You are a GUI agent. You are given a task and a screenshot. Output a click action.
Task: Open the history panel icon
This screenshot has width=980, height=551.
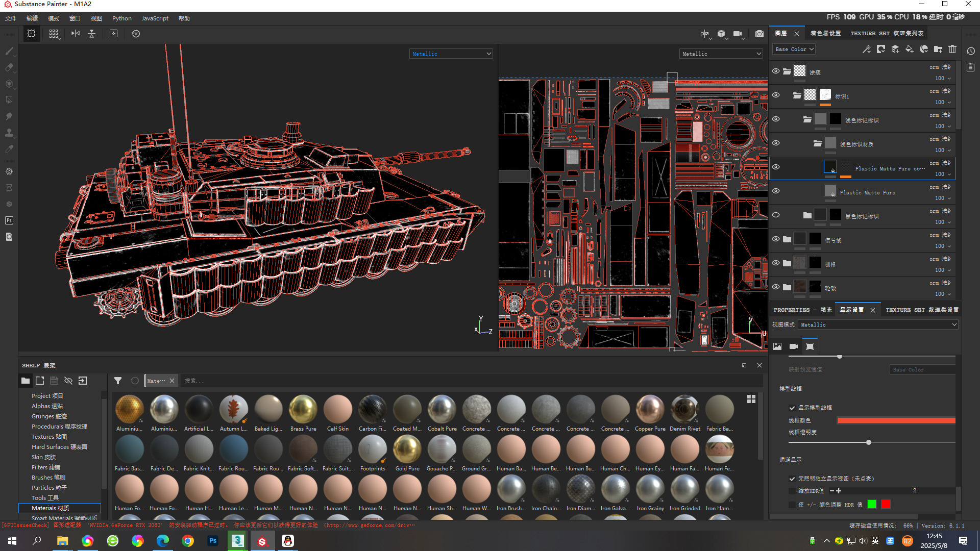click(x=971, y=51)
